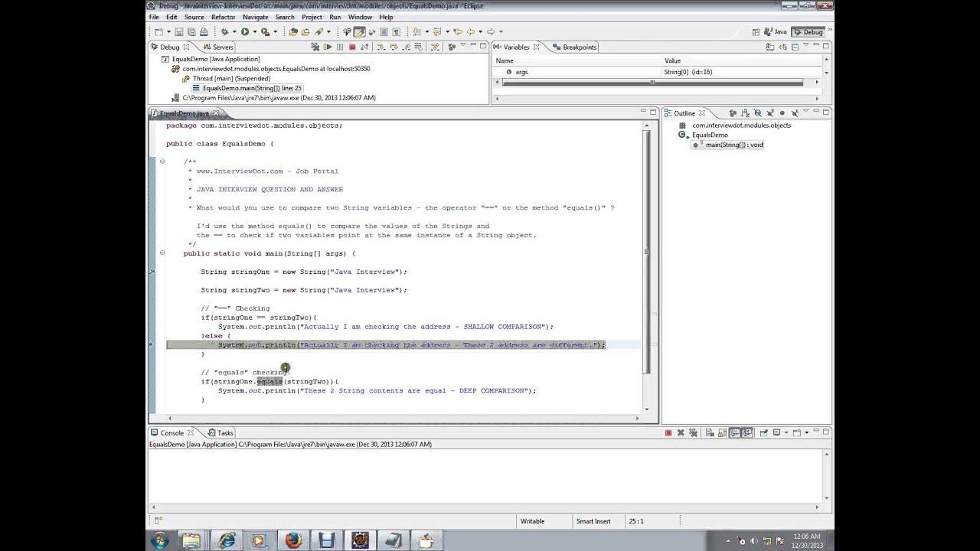Click the Suspend icon in the Debug view
Viewport: 980px width, 551px height.
point(340,47)
